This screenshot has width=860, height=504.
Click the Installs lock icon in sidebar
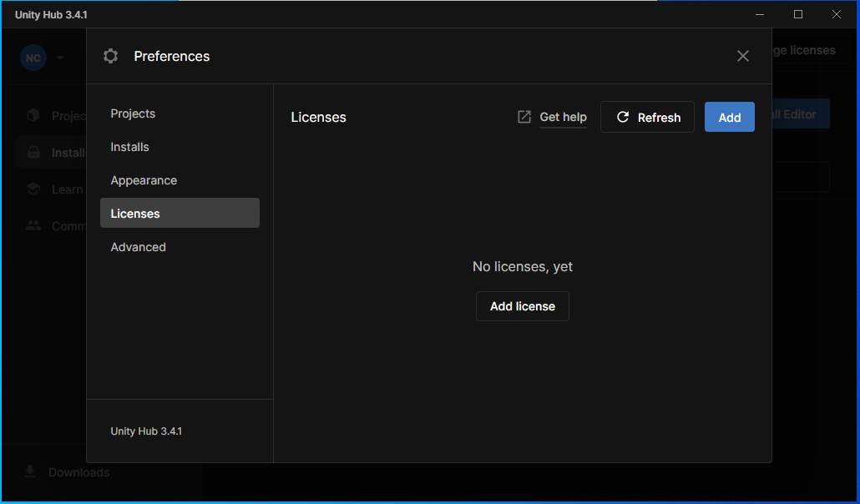coord(33,153)
